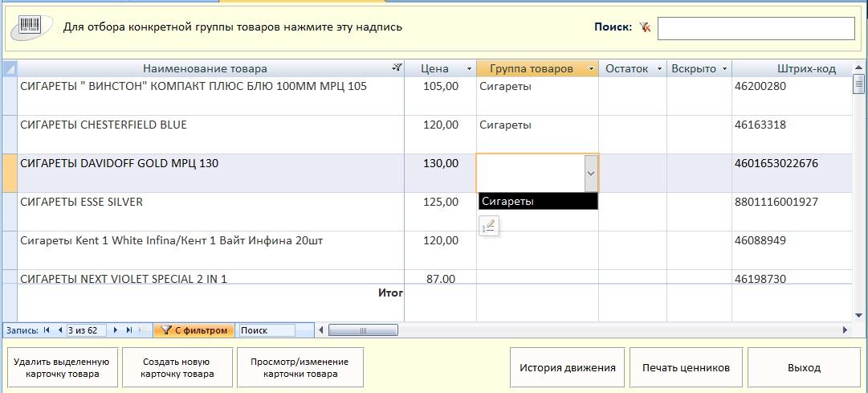Click the product group selection label text

[233, 27]
